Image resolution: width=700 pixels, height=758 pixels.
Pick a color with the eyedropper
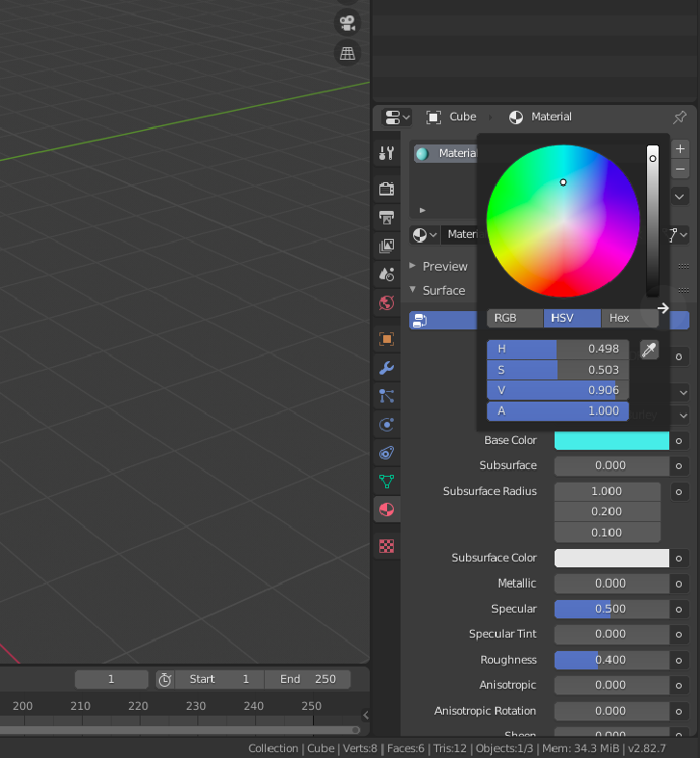click(649, 349)
